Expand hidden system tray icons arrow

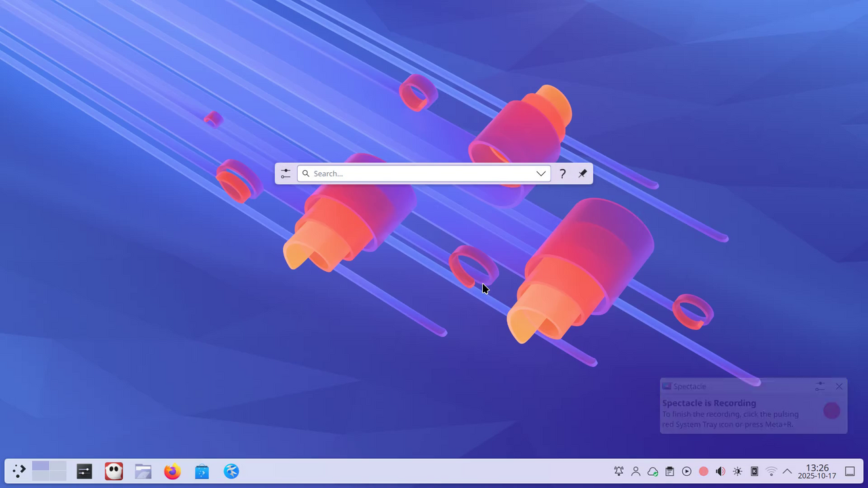click(x=787, y=471)
